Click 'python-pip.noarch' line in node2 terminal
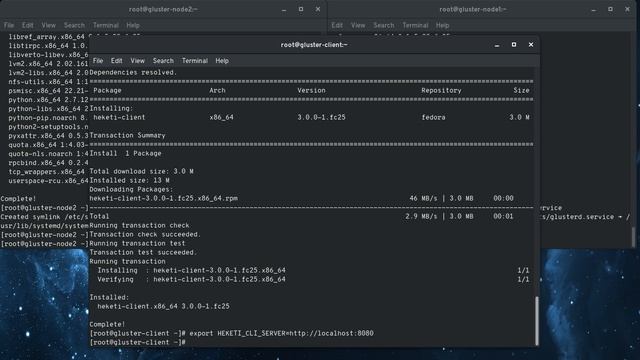Image resolution: width=640 pixels, height=360 pixels. pos(48,118)
